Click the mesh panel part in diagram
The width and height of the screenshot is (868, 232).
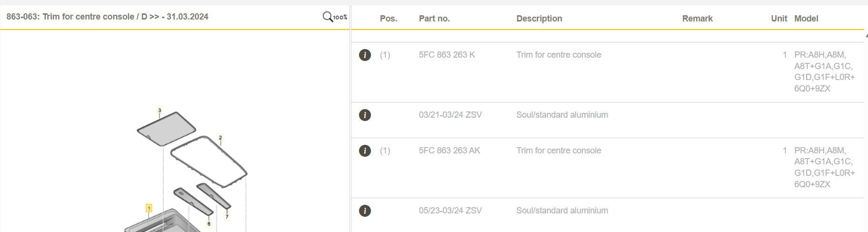tap(167, 128)
